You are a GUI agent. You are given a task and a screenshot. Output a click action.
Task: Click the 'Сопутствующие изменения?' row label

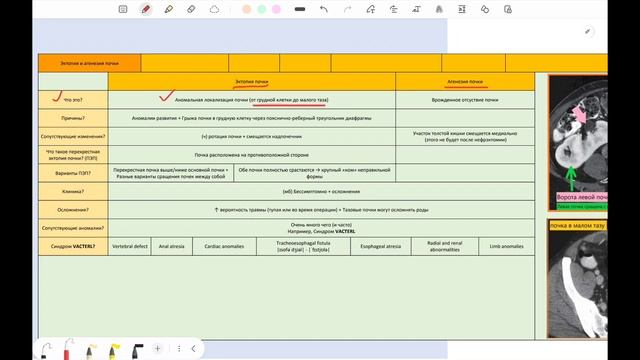[73, 136]
